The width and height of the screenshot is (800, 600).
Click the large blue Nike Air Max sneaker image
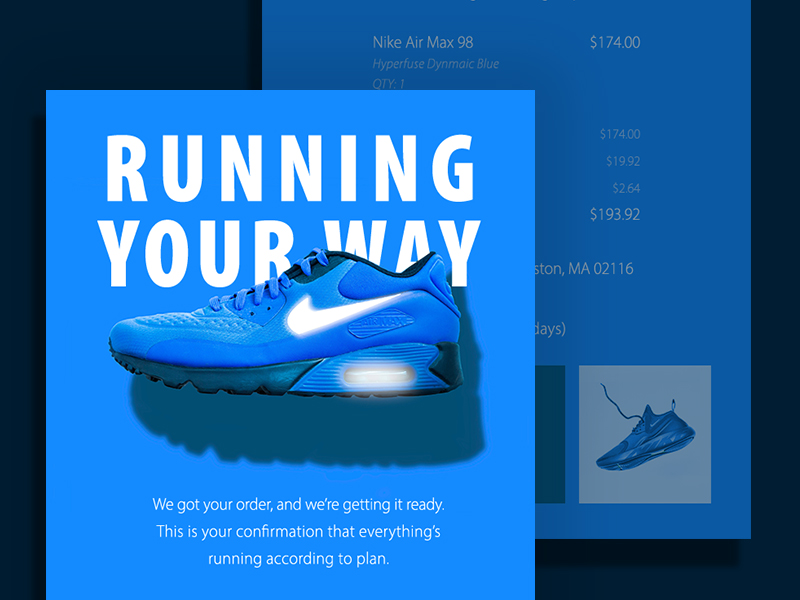coord(286,323)
